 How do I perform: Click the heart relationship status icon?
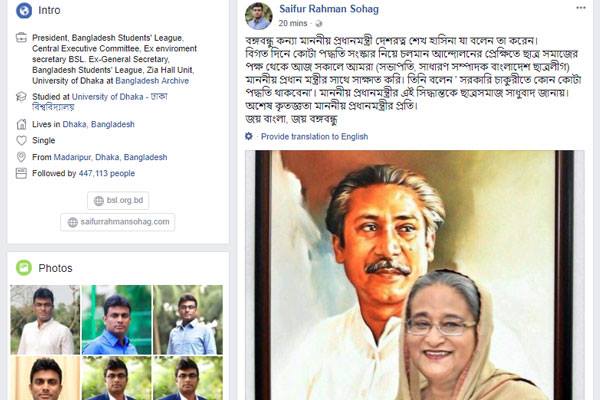(21, 140)
